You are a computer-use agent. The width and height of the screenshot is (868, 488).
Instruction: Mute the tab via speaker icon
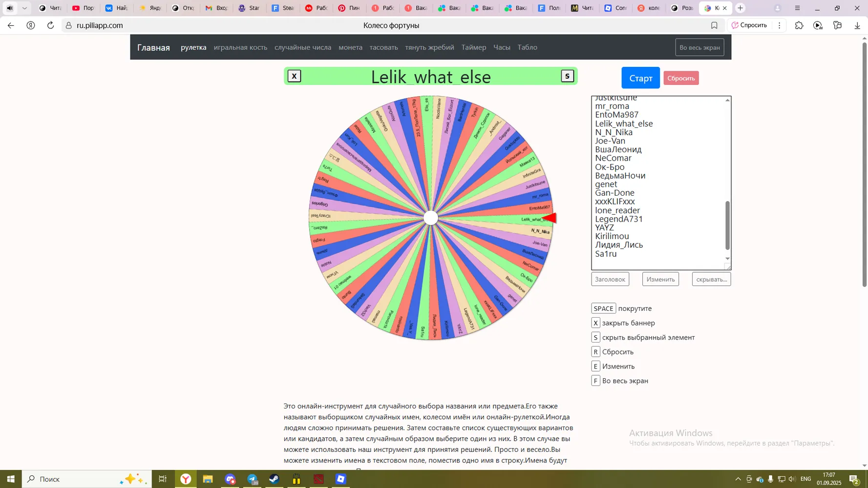coord(10,8)
